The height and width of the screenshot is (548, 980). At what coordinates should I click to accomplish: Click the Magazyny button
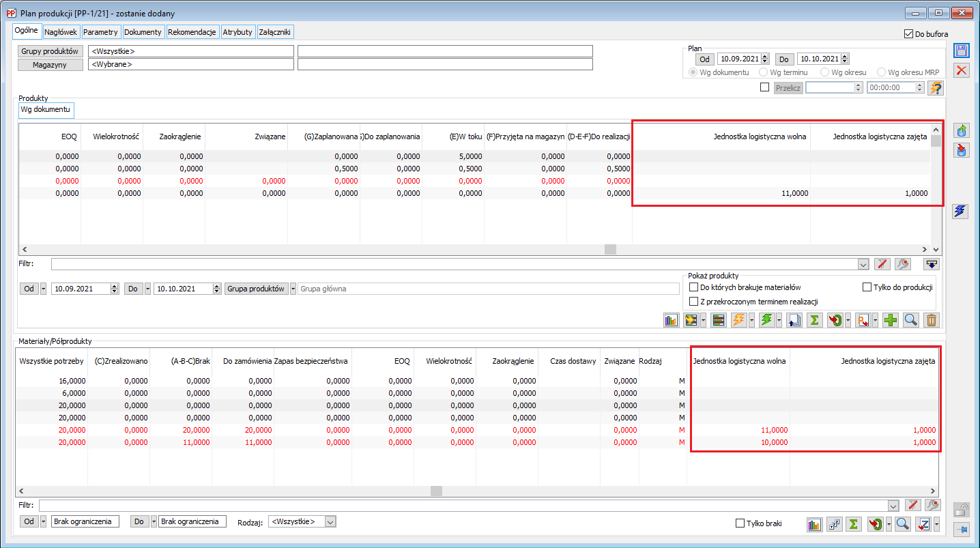coord(51,65)
